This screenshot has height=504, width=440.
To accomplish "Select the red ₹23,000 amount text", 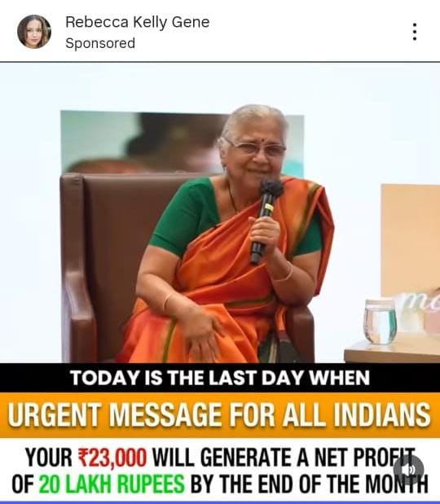I will coord(112,457).
